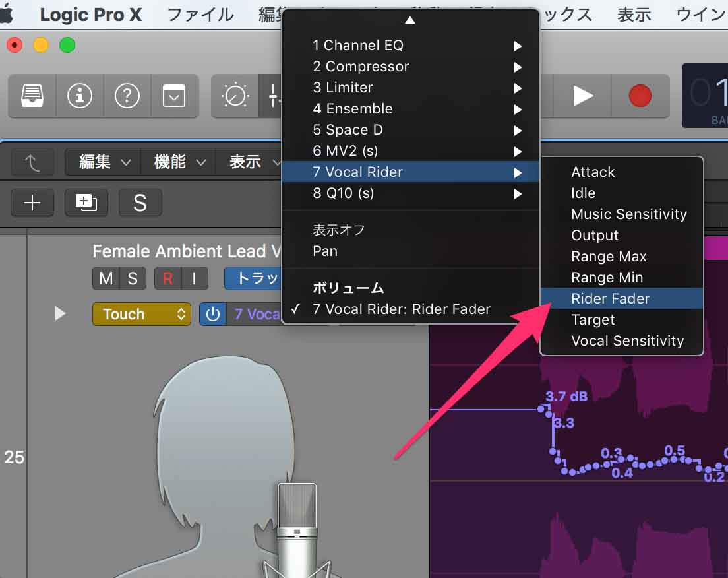
Task: Toggle the global Solo S button
Action: tap(140, 203)
